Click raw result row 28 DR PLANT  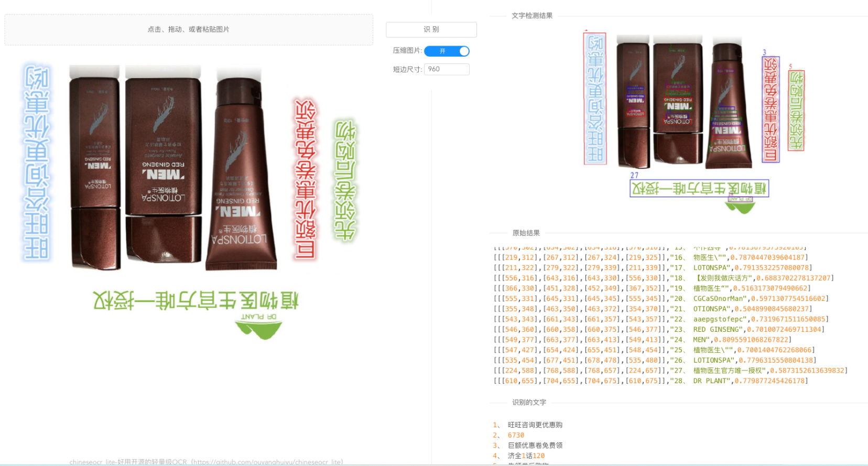tap(650, 381)
